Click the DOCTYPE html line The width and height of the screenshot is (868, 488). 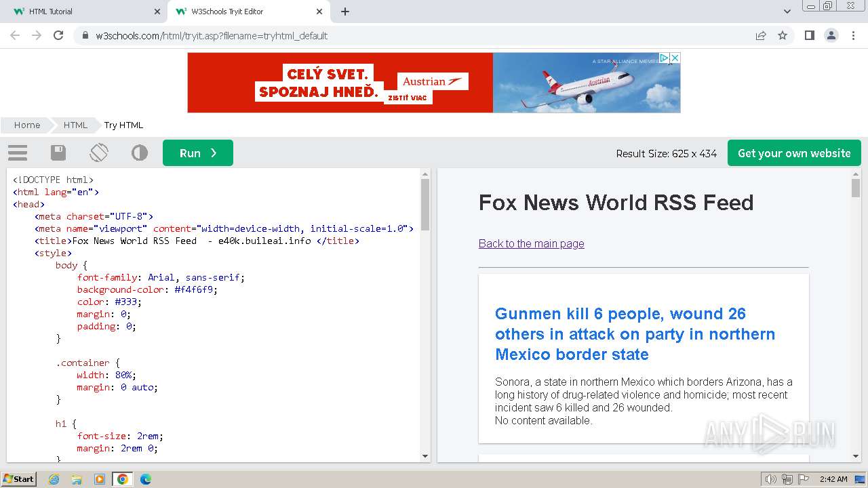[53, 180]
